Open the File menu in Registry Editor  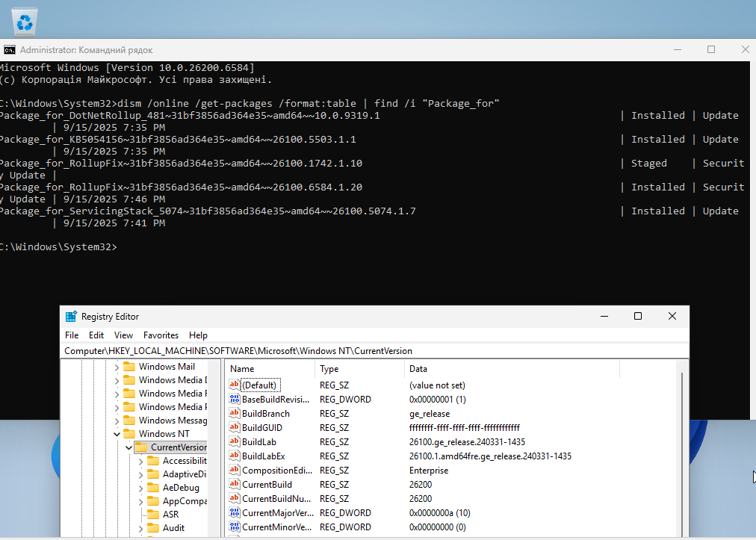point(72,335)
